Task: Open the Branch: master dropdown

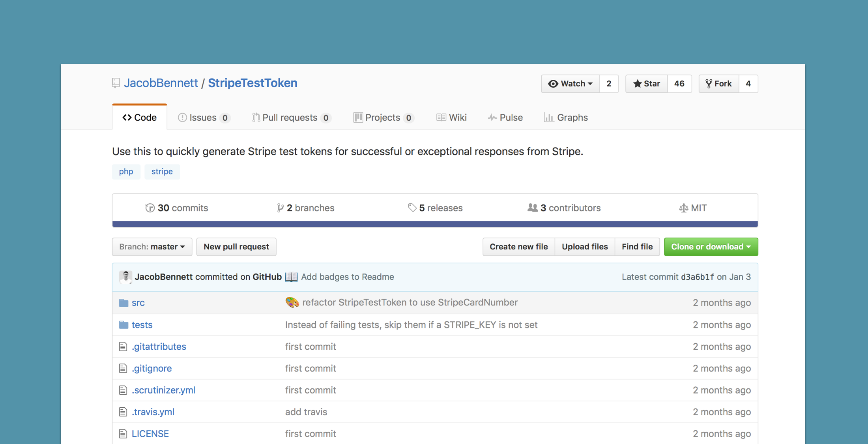Action: (152, 247)
